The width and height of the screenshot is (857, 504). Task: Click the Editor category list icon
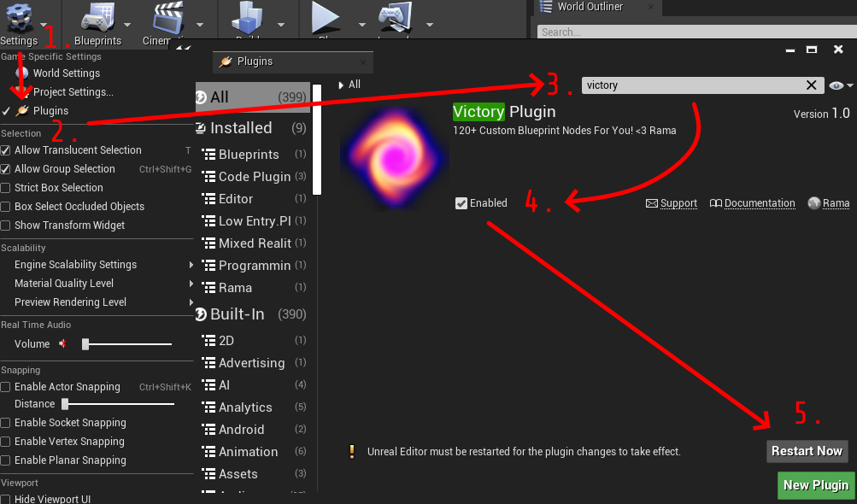coord(208,198)
